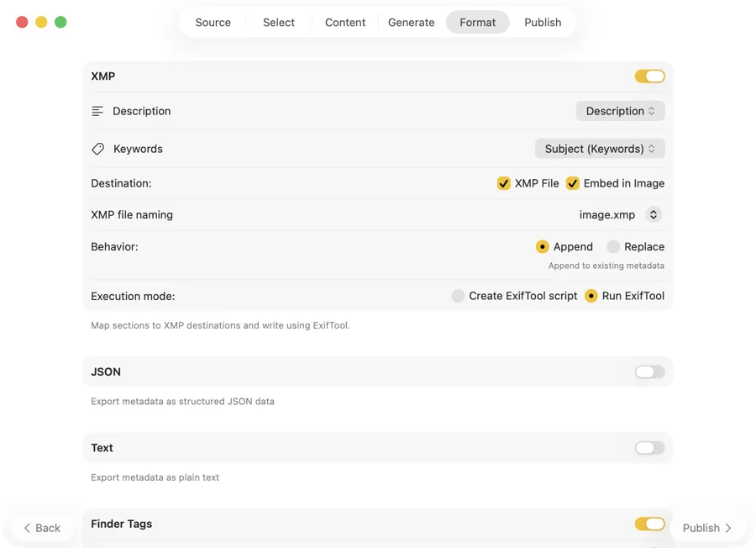Click the Back button
The height and width of the screenshot is (548, 756).
pos(42,528)
